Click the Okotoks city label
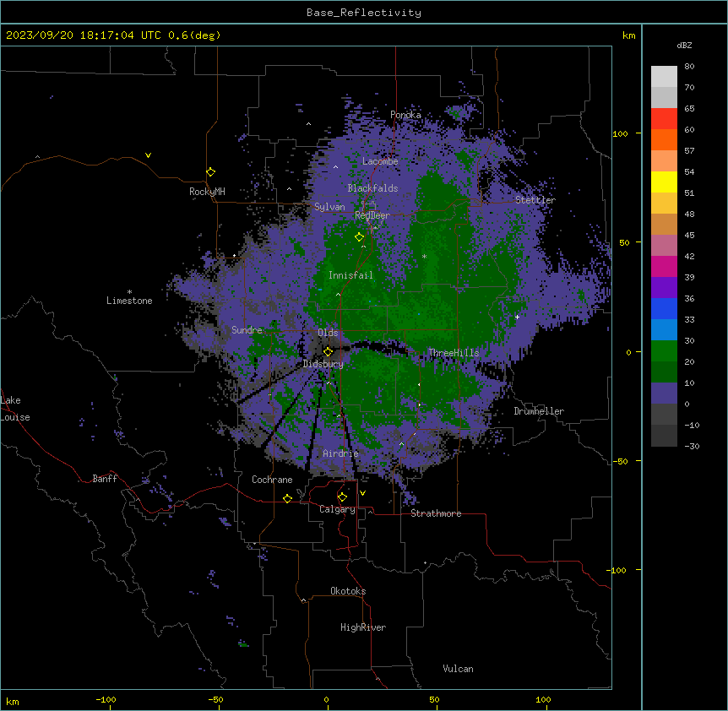 tap(348, 591)
